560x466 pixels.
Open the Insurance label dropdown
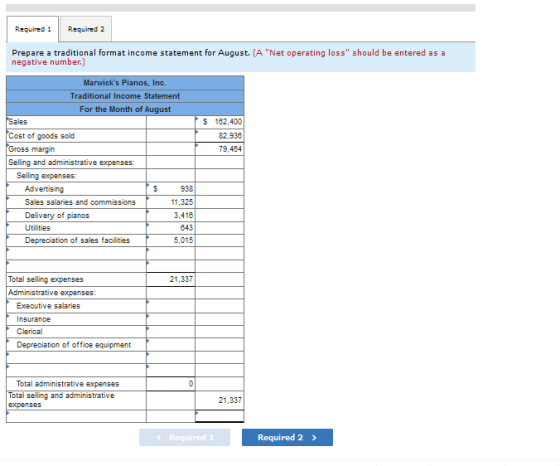pyautogui.click(x=76, y=319)
